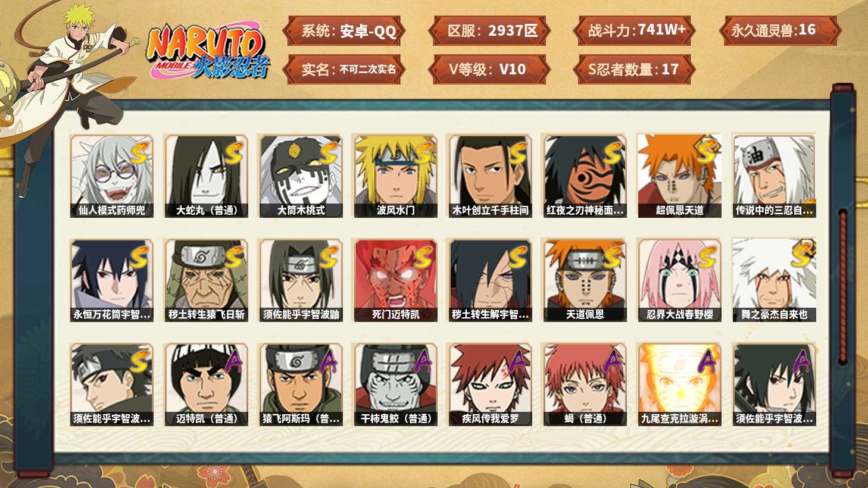Image resolution: width=868 pixels, height=488 pixels.
Task: Click the 蝎（普通）A-rank portrait
Action: coord(585,384)
